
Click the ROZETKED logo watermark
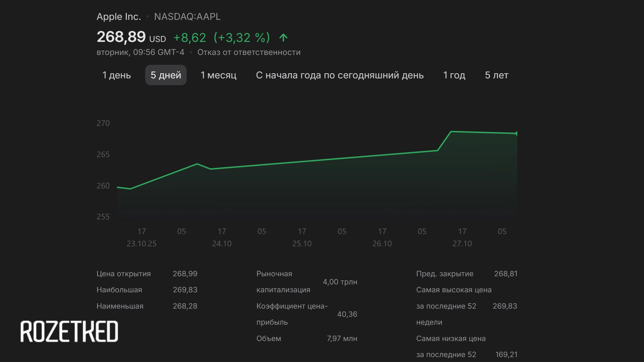point(69,332)
